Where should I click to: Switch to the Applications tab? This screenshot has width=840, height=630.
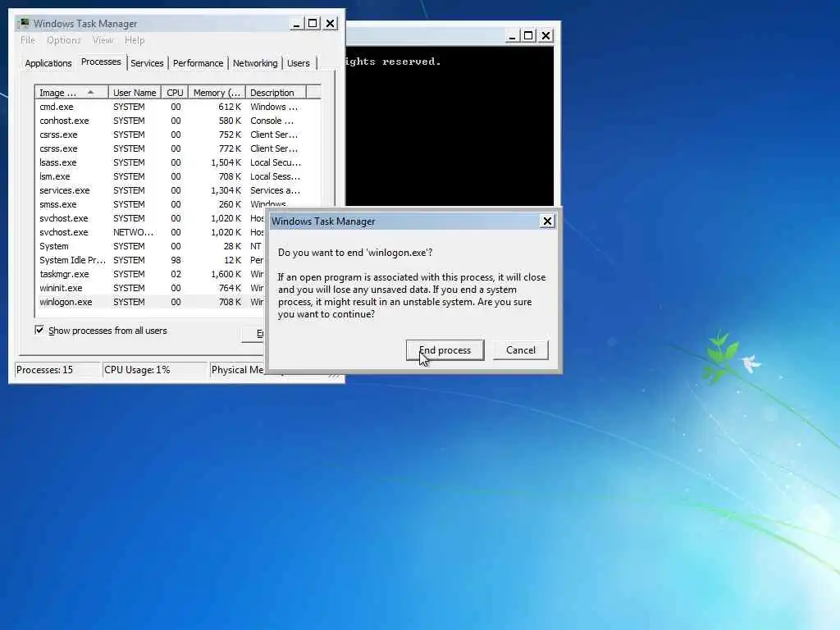pyautogui.click(x=48, y=63)
